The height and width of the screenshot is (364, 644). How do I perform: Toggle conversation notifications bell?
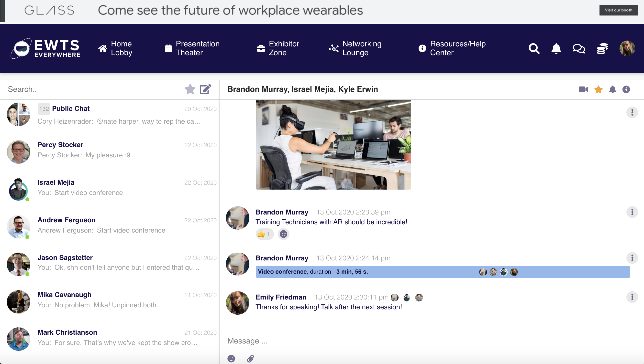[x=612, y=89]
